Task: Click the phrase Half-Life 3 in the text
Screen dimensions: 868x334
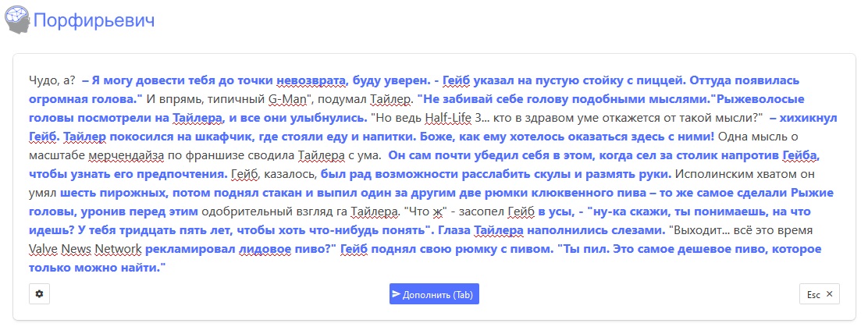Action: tap(452, 118)
